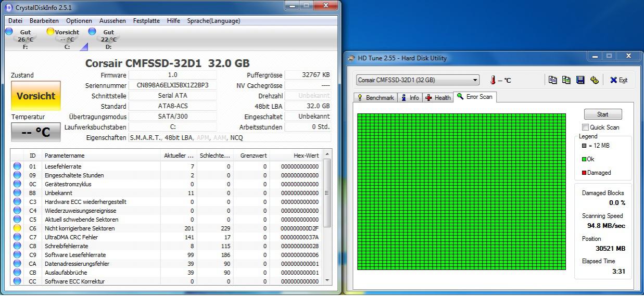Click status orb of Hardware ECC wiederhergestellt row
644x296 pixels.
tap(17, 202)
